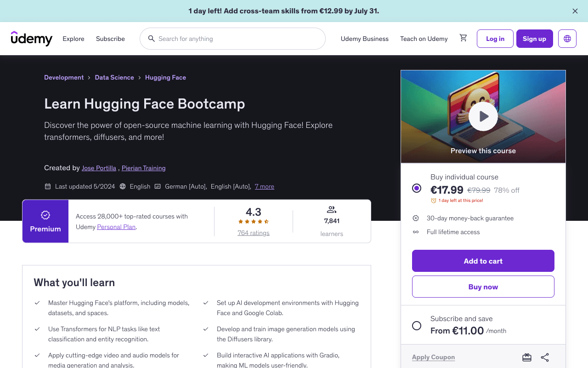The width and height of the screenshot is (588, 368).
Task: Open Pierian Training instructor link
Action: (x=143, y=168)
